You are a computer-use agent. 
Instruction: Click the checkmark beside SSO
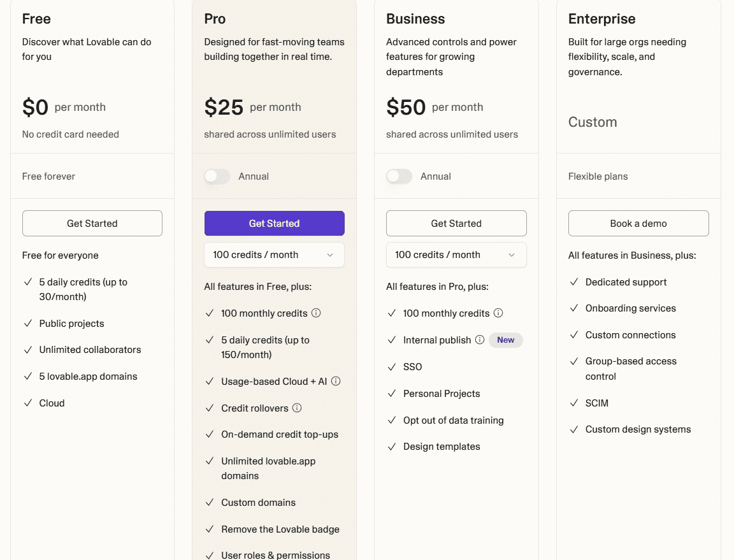click(392, 366)
